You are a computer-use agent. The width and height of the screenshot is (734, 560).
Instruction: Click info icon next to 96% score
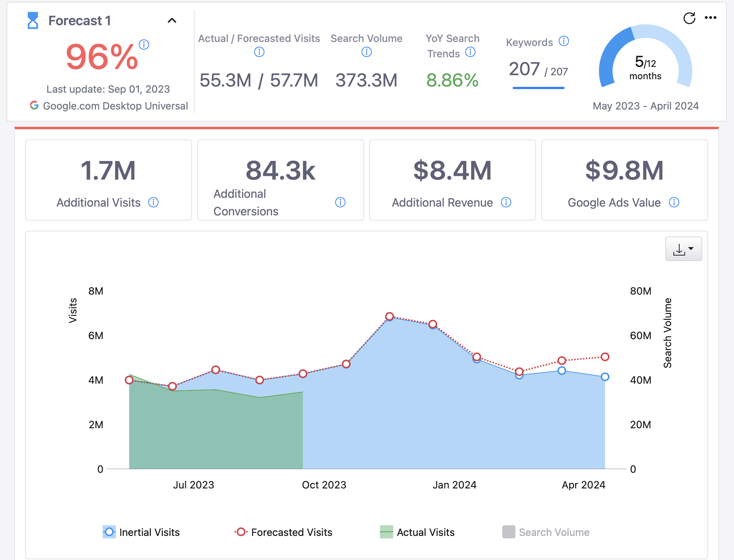coord(144,45)
